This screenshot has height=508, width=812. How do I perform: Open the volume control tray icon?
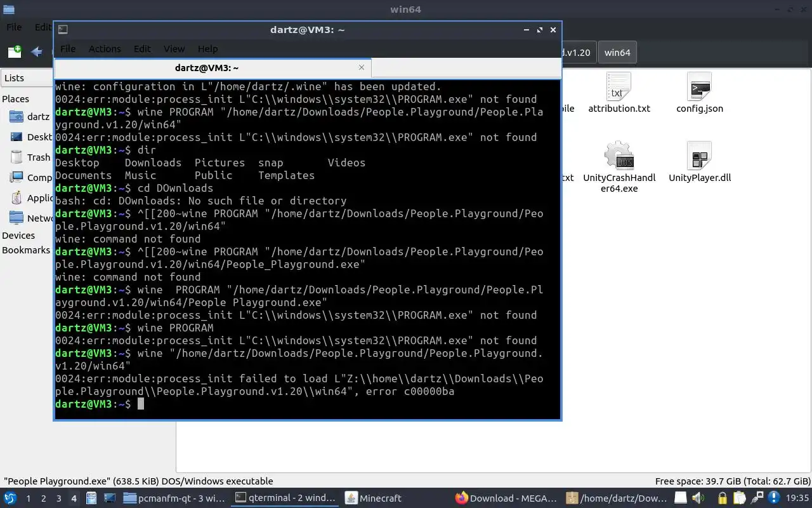(x=698, y=498)
